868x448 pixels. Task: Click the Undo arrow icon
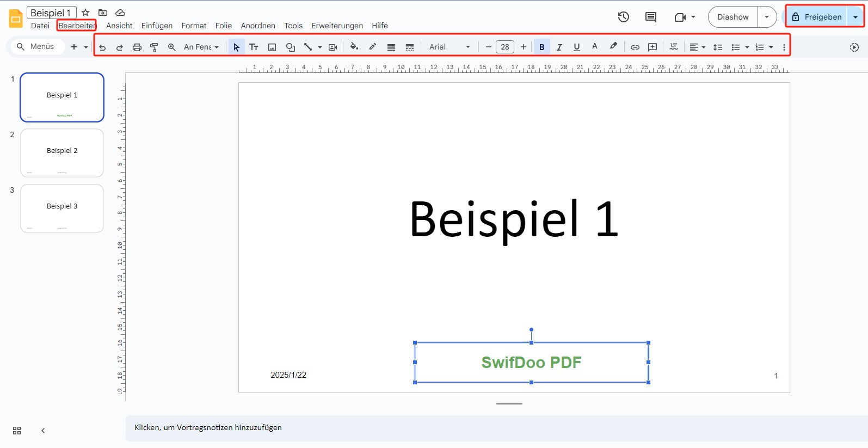102,47
